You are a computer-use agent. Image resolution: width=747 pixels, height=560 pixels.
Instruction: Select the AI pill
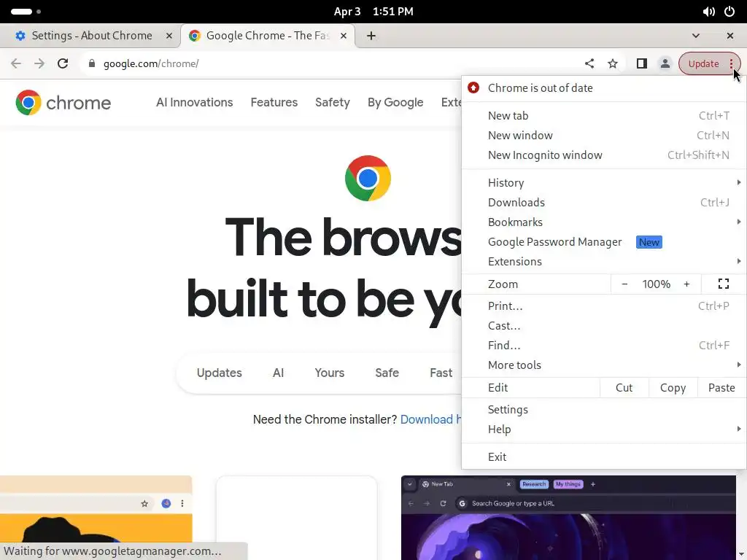pos(278,373)
